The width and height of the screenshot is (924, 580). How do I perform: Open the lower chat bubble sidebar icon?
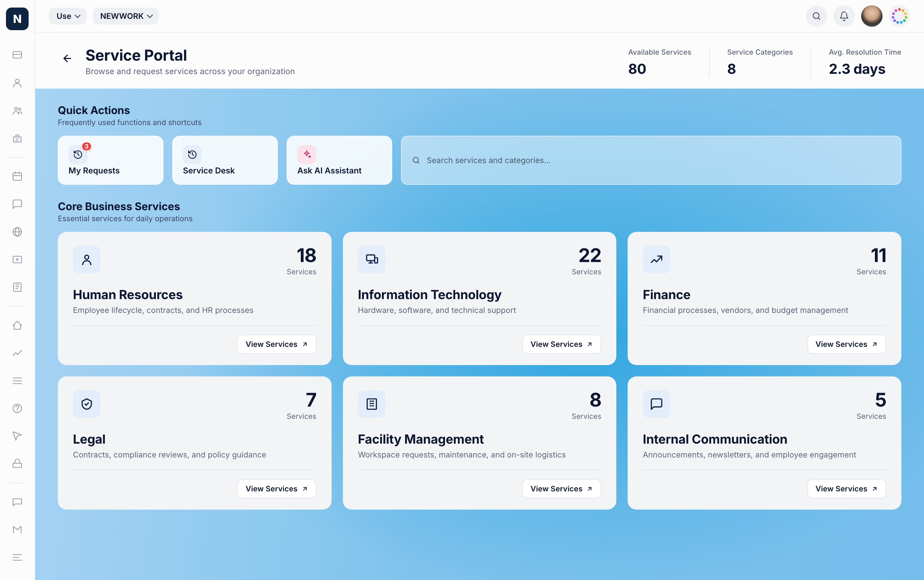pos(17,502)
